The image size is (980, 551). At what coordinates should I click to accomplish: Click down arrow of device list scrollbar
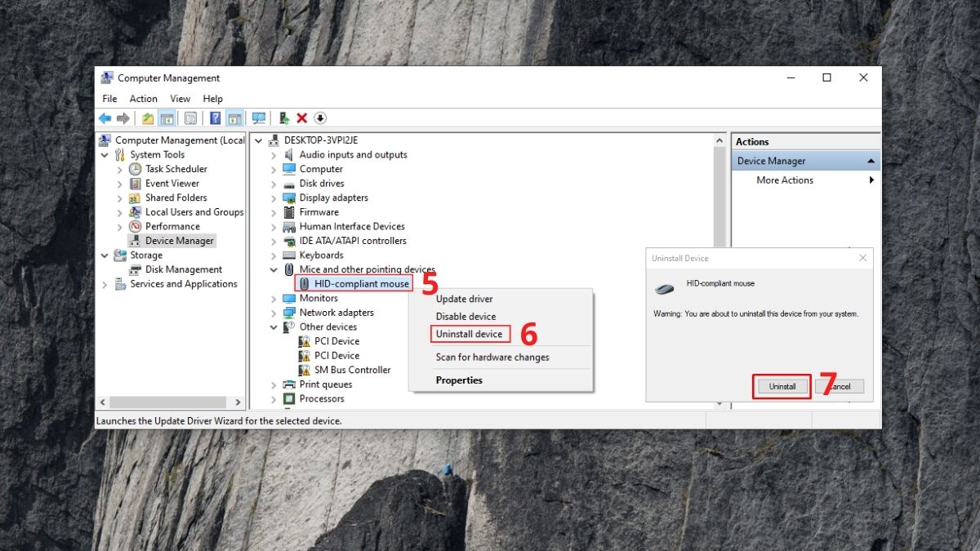(x=719, y=403)
